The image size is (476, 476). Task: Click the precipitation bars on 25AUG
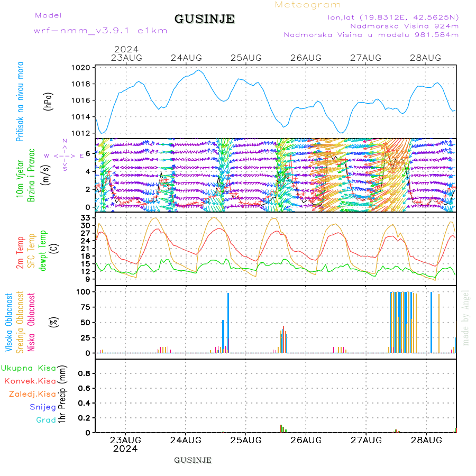tap(283, 428)
